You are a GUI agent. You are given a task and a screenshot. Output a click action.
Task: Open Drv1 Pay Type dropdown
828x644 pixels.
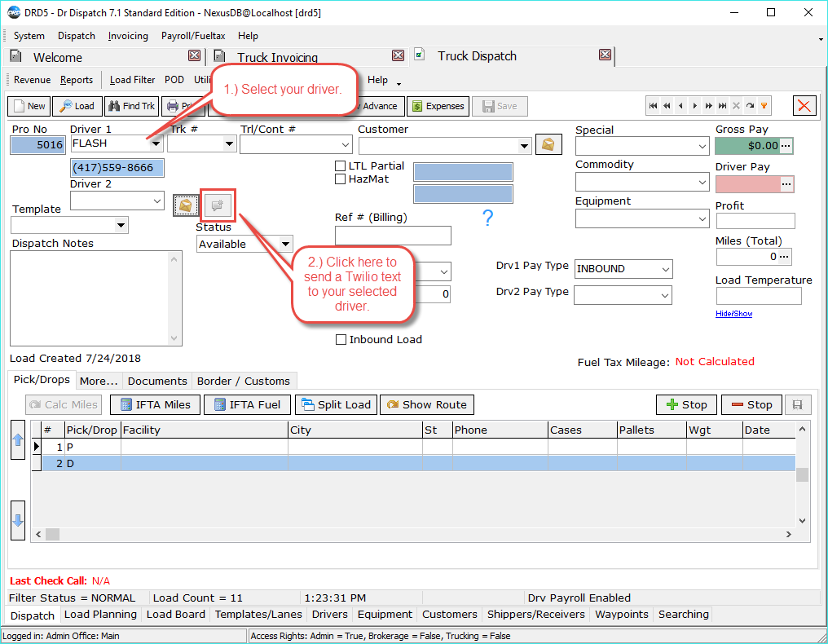pos(665,269)
